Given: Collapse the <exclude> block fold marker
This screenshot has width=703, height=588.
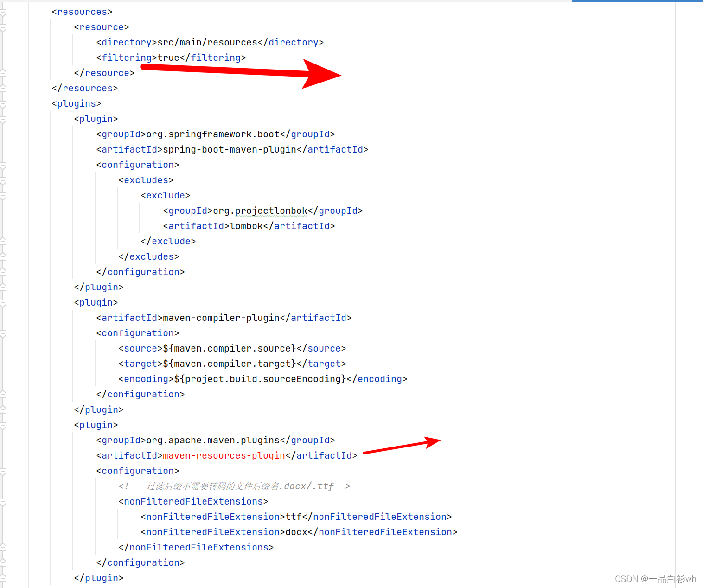Looking at the screenshot, I should (3, 196).
